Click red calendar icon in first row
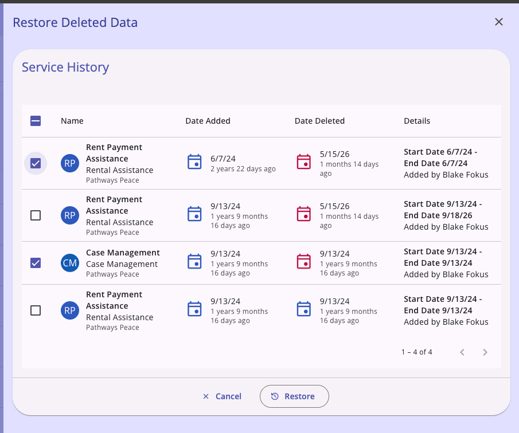 click(x=304, y=162)
